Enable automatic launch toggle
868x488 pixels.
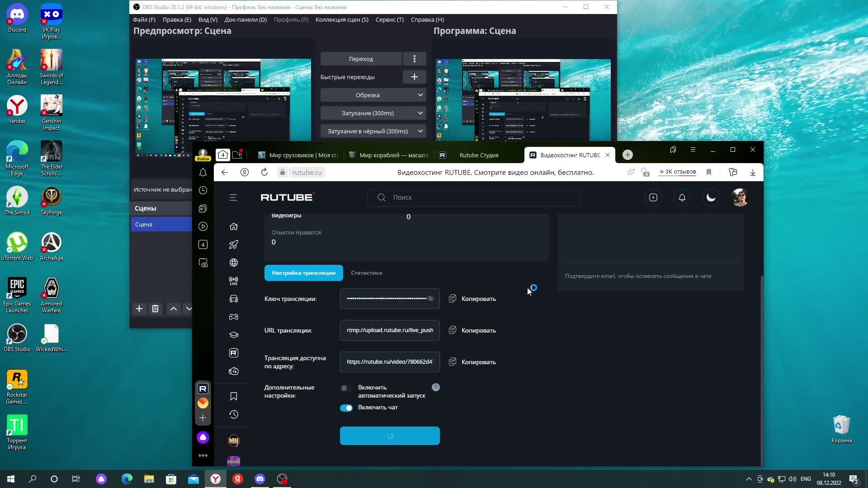(x=346, y=388)
